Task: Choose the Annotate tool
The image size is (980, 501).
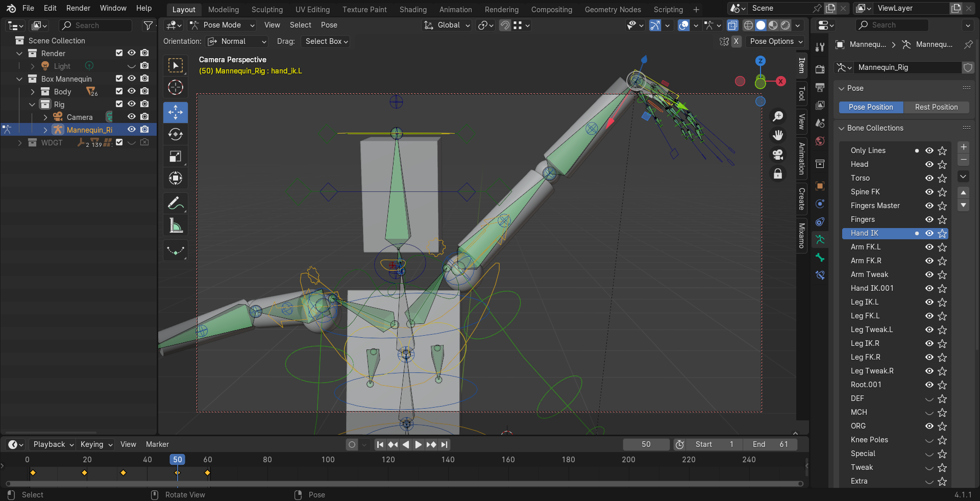Action: pos(176,203)
